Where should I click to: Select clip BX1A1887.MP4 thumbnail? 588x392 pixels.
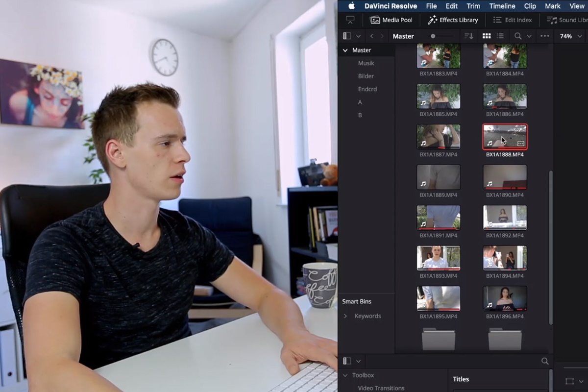point(439,137)
